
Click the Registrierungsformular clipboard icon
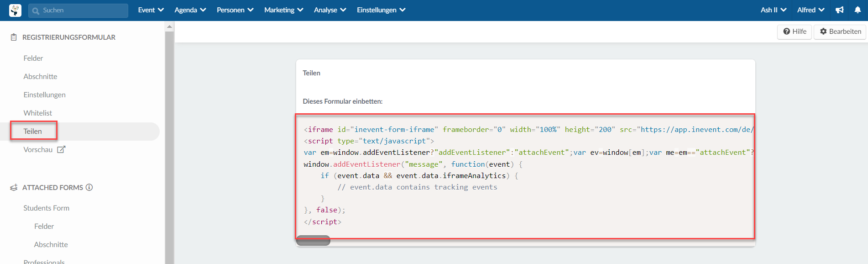14,37
